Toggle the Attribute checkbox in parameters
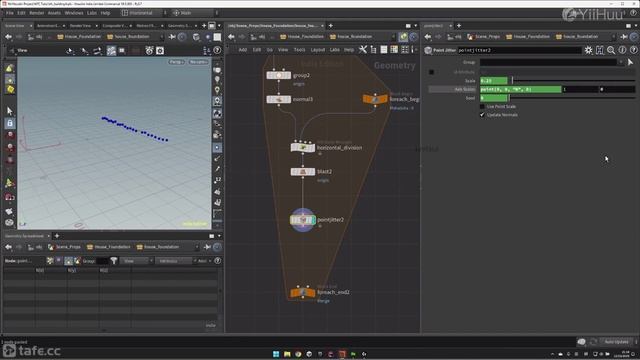640x360 pixels. pyautogui.click(x=431, y=72)
